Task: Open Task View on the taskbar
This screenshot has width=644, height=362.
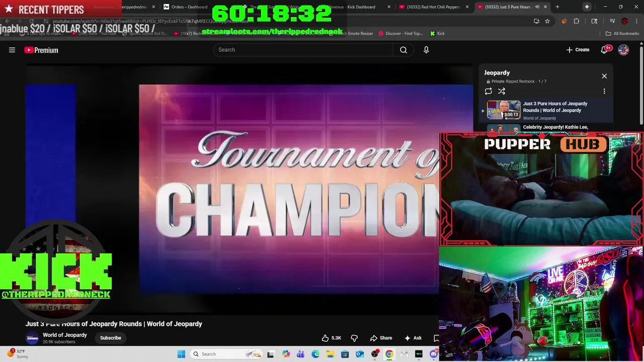Action: pyautogui.click(x=270, y=354)
